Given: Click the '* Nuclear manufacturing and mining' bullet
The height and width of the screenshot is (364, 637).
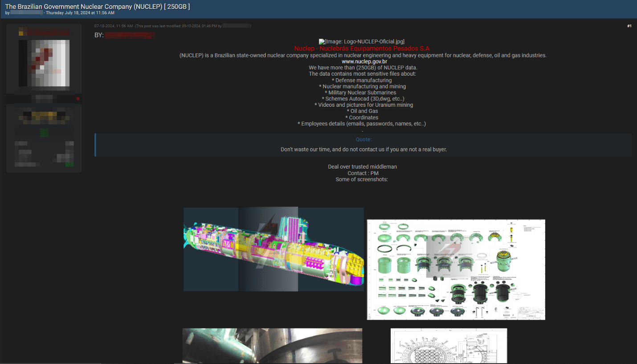Looking at the screenshot, I should [363, 86].
